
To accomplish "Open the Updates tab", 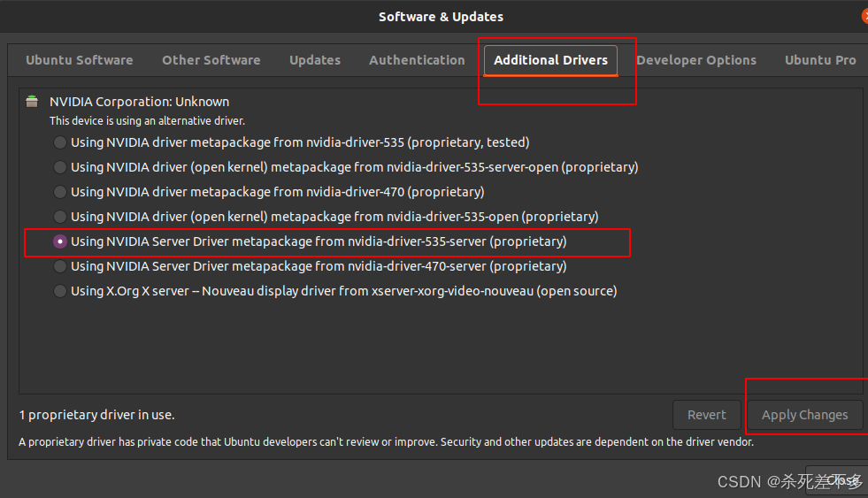I will coord(315,60).
